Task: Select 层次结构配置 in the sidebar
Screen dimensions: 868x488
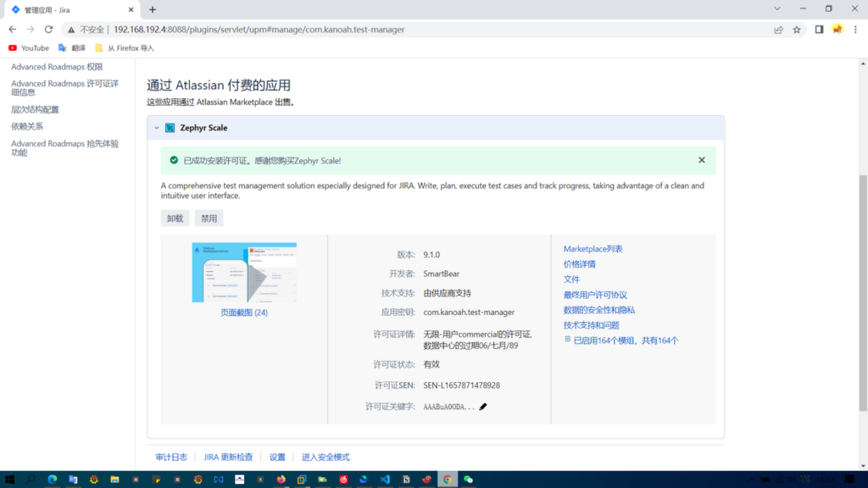Action: point(35,109)
